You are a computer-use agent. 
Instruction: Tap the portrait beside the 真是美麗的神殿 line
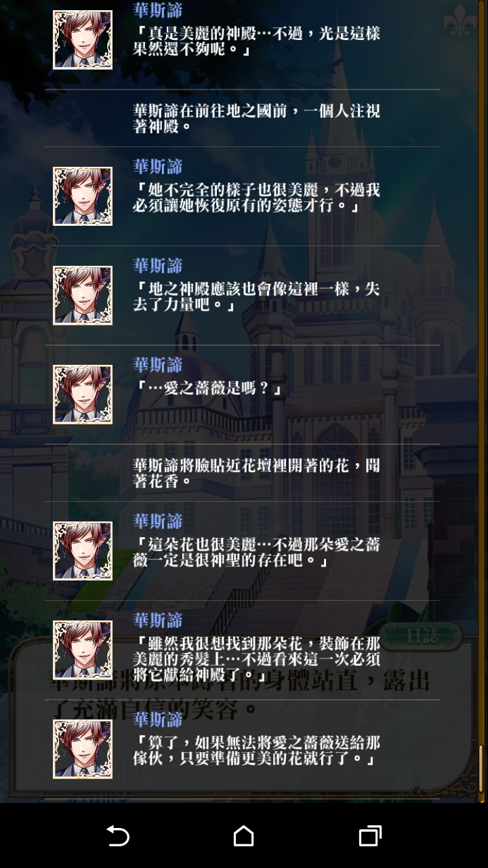click(x=83, y=40)
